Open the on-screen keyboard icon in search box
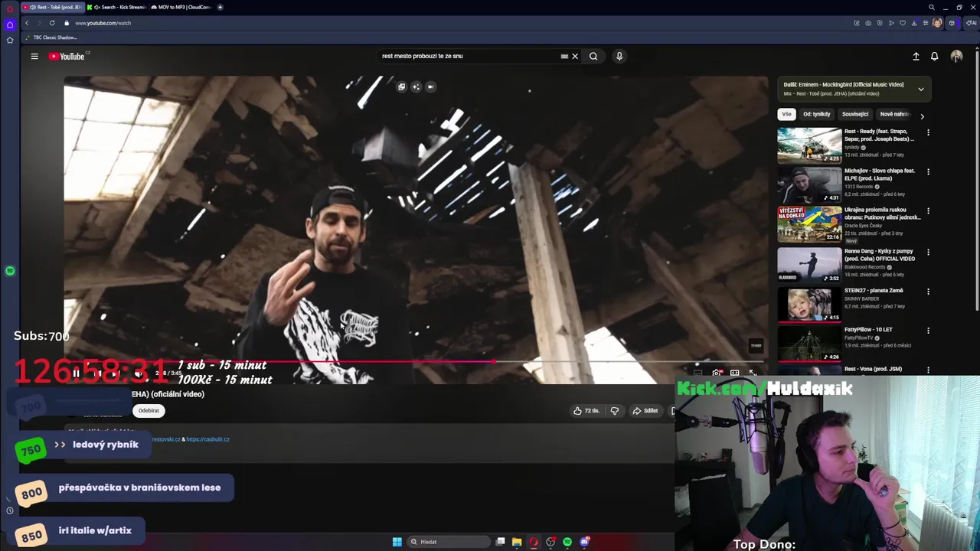 coord(564,56)
